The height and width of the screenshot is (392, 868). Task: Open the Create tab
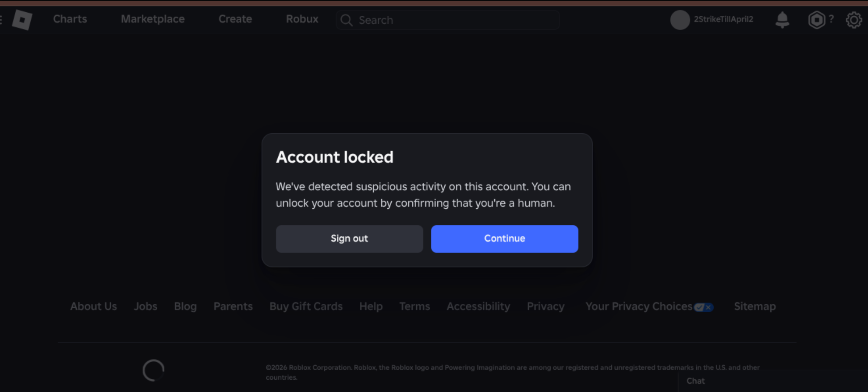235,19
